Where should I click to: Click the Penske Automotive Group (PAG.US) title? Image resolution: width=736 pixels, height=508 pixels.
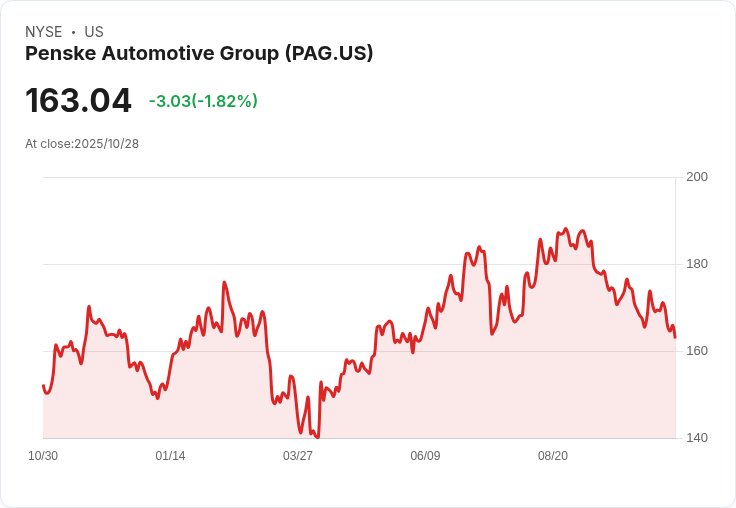click(x=199, y=54)
